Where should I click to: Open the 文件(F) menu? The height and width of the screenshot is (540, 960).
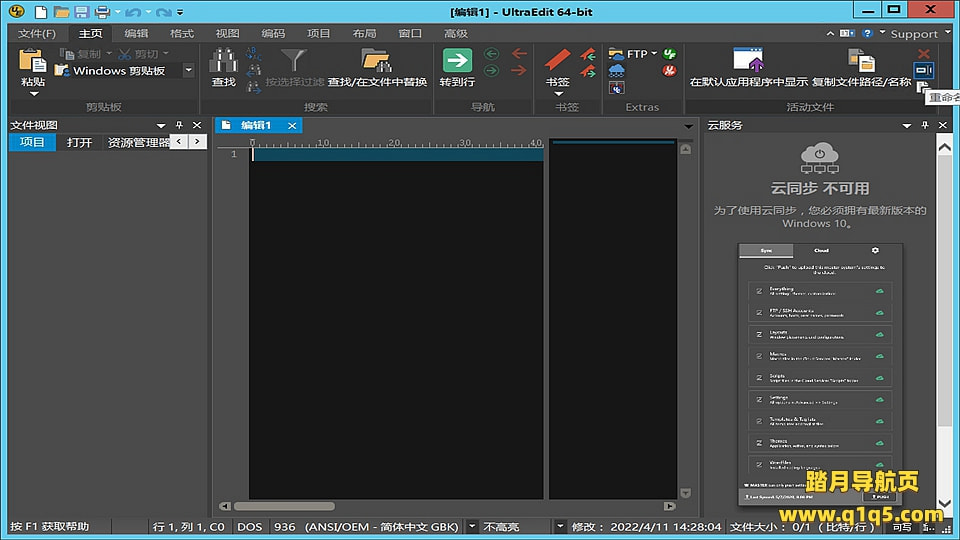[x=37, y=33]
